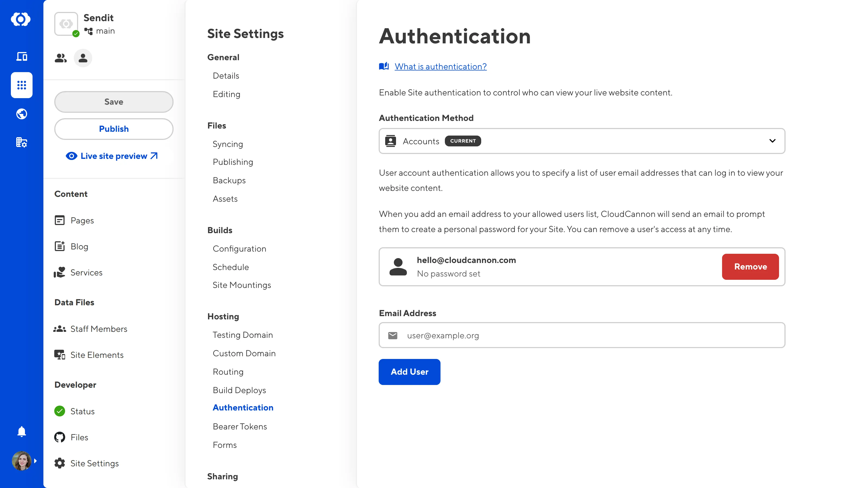Click the single user avatar icon
The width and height of the screenshot is (868, 488).
[x=83, y=58]
